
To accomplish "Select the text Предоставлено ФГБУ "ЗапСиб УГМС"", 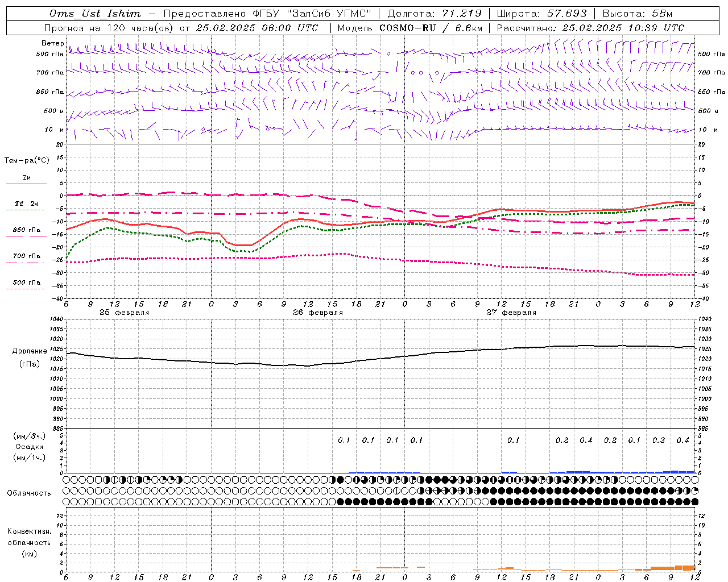I will (267, 14).
